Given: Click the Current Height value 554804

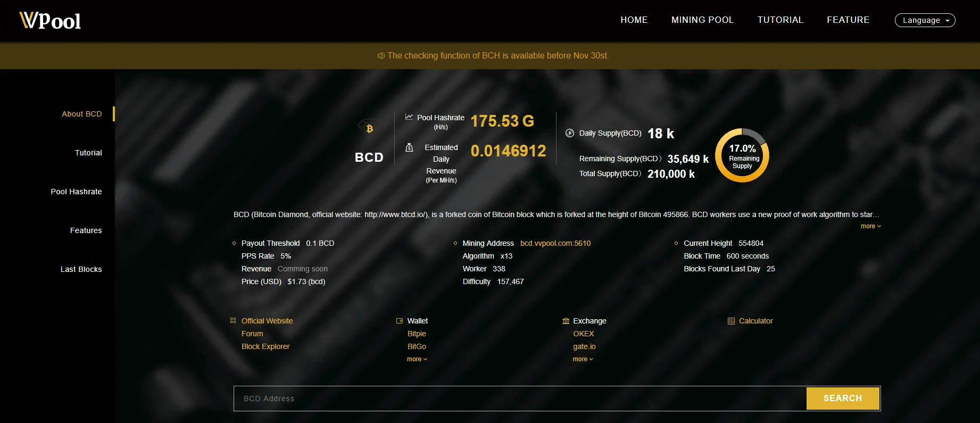Looking at the screenshot, I should click(x=751, y=243).
